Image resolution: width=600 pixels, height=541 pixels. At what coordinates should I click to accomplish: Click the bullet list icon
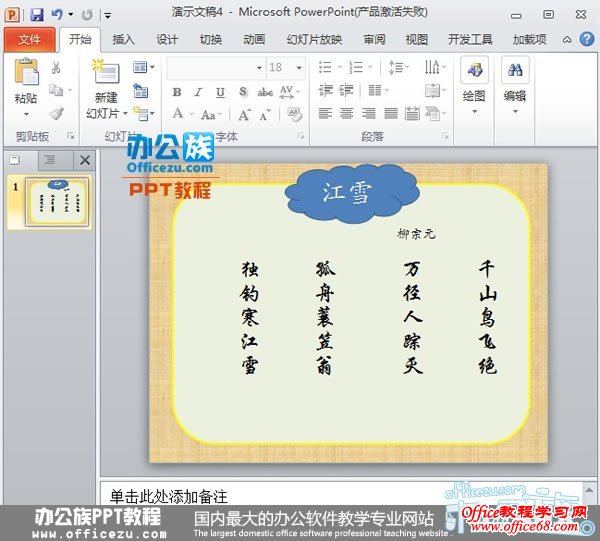click(325, 67)
